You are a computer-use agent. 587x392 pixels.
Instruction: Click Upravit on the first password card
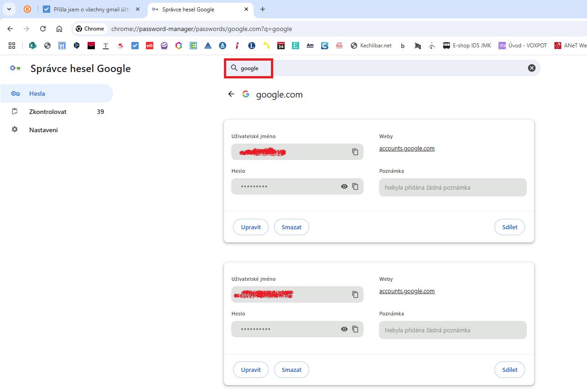coord(251,227)
